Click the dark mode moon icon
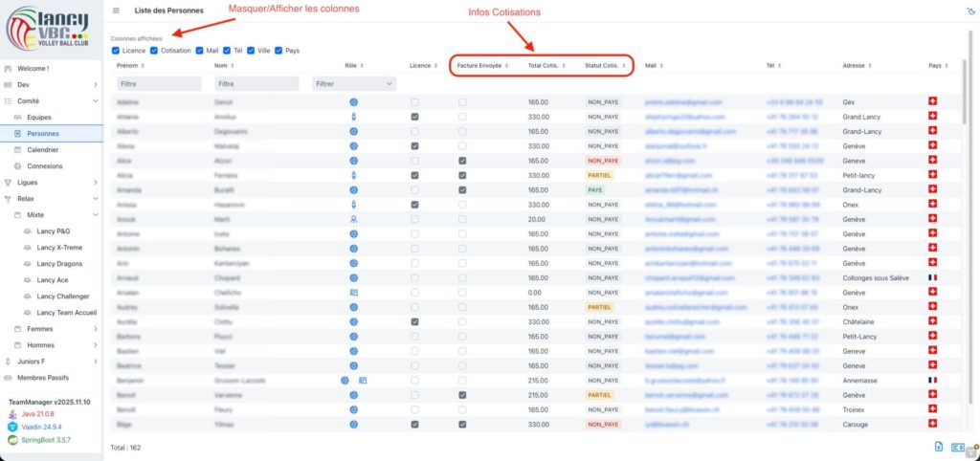This screenshot has height=461, width=980. pos(969,11)
